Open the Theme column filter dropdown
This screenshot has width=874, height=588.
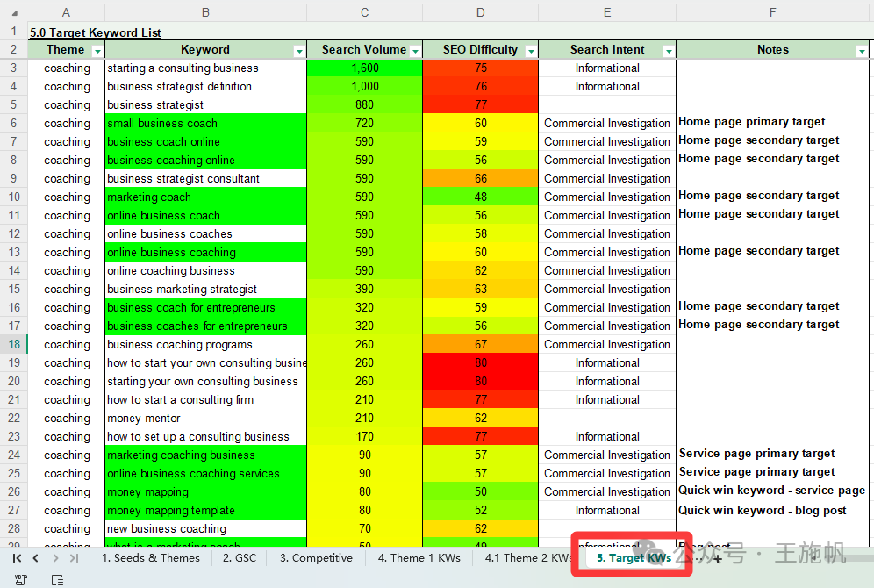pos(97,51)
